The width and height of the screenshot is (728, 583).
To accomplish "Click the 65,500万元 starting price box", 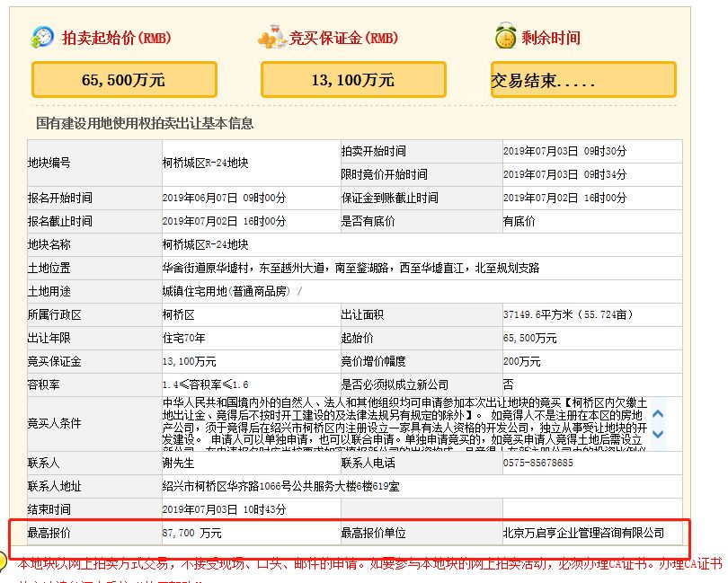I will [x=124, y=80].
